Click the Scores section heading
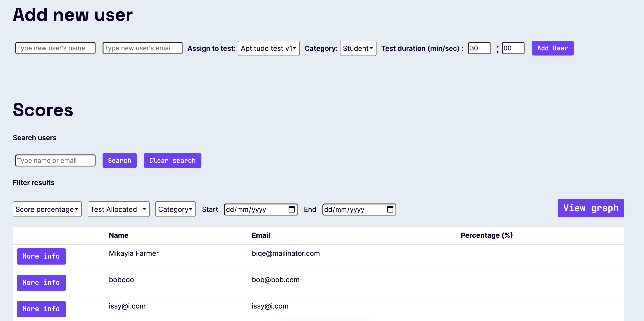The image size is (644, 321). coord(43,111)
